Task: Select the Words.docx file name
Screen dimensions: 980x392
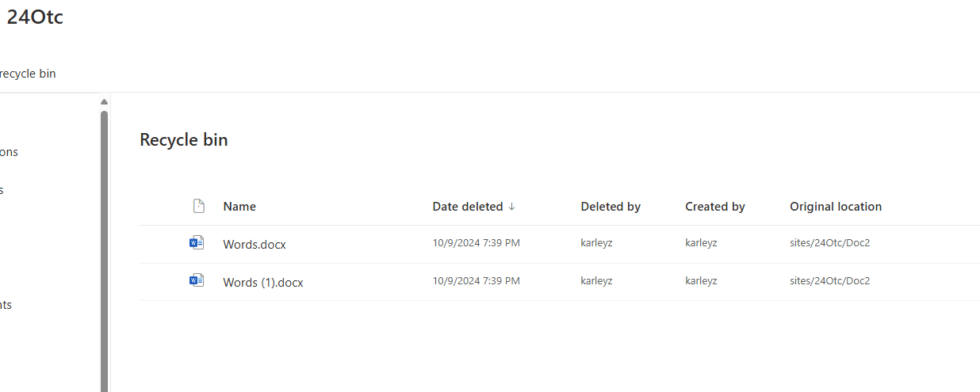Action: [x=255, y=245]
